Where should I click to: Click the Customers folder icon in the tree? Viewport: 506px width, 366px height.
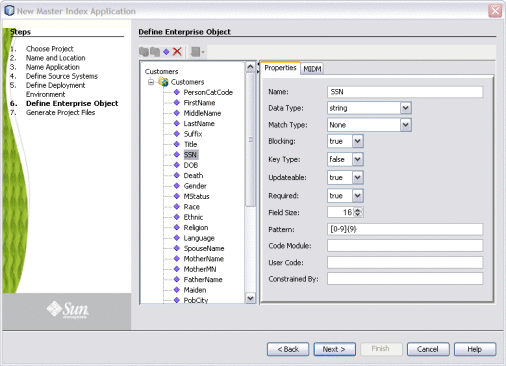point(163,82)
